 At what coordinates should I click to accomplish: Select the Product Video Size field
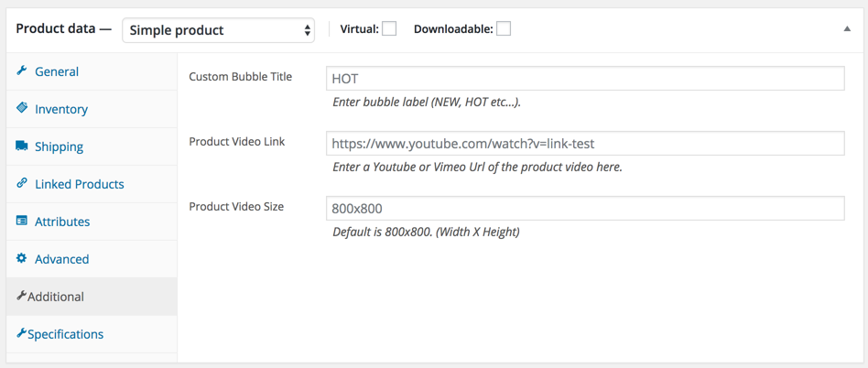[585, 208]
